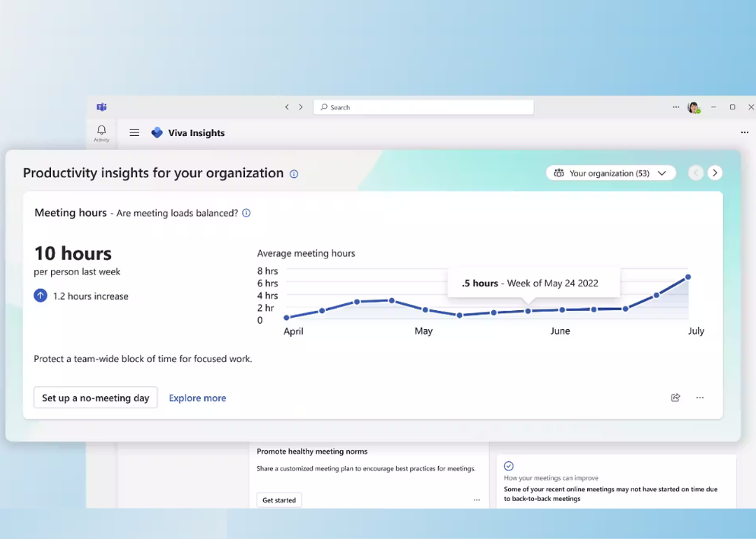Open the Explore more link
The height and width of the screenshot is (539, 756).
[x=197, y=398]
